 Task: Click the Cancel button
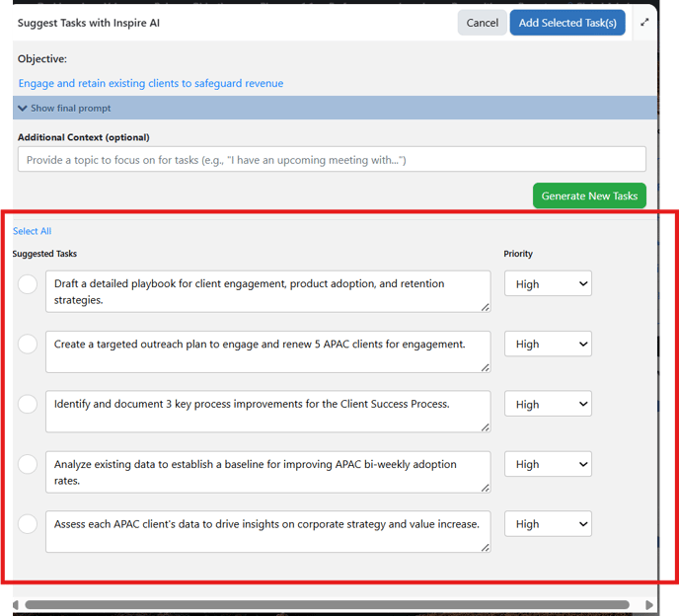pos(482,23)
